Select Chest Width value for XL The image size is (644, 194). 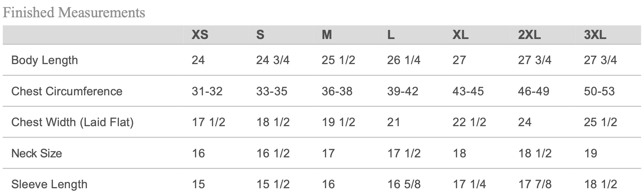(x=469, y=122)
